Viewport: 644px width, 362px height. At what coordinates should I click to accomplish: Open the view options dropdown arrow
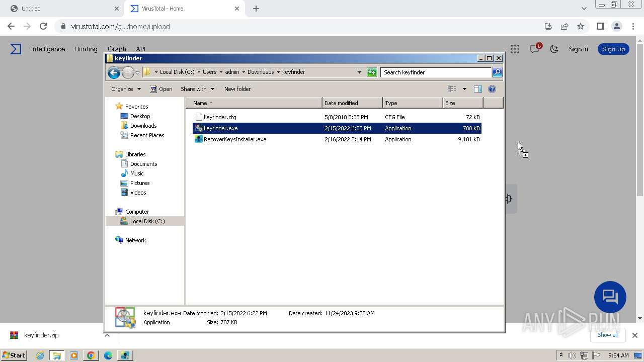point(464,89)
